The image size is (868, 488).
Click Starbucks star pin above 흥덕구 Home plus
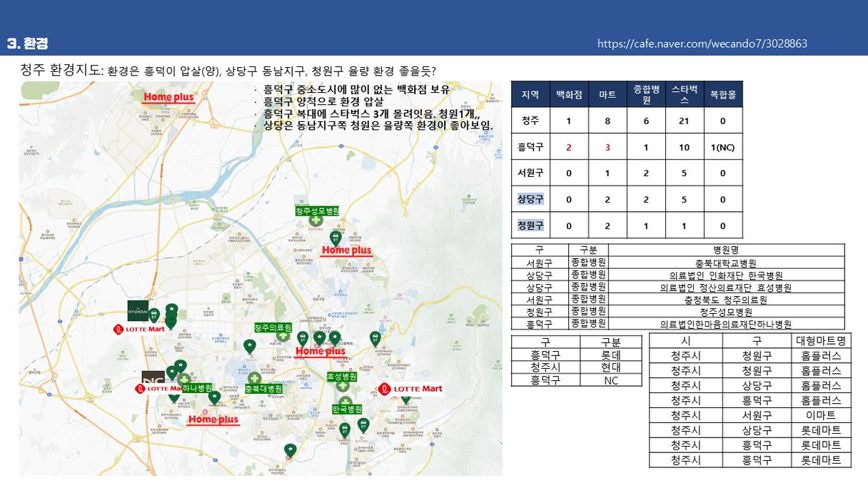214,397
